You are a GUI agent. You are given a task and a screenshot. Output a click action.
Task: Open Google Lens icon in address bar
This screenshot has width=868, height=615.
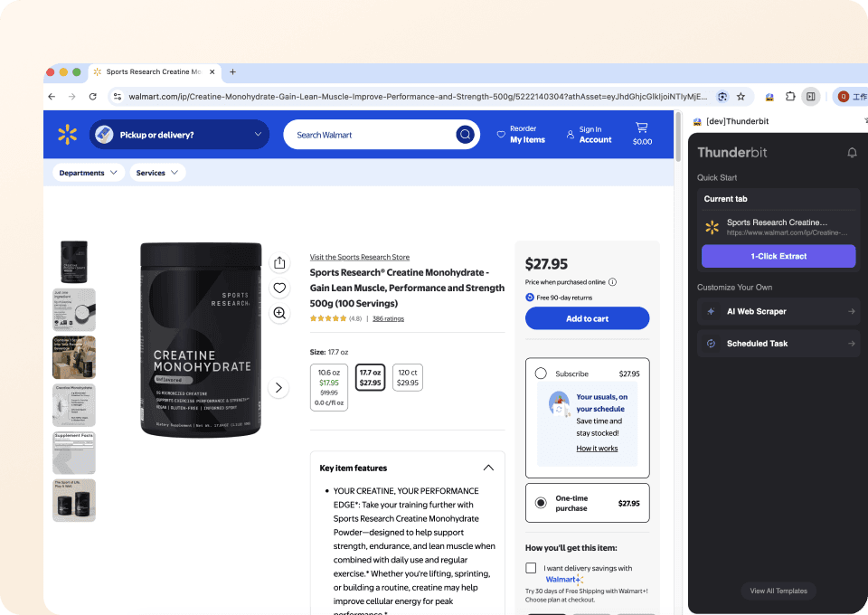(722, 96)
